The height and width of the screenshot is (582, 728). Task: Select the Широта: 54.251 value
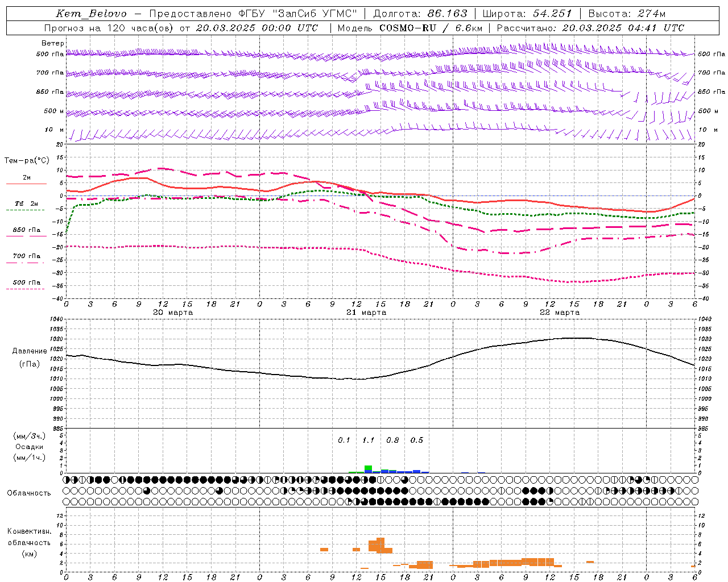tap(527, 14)
